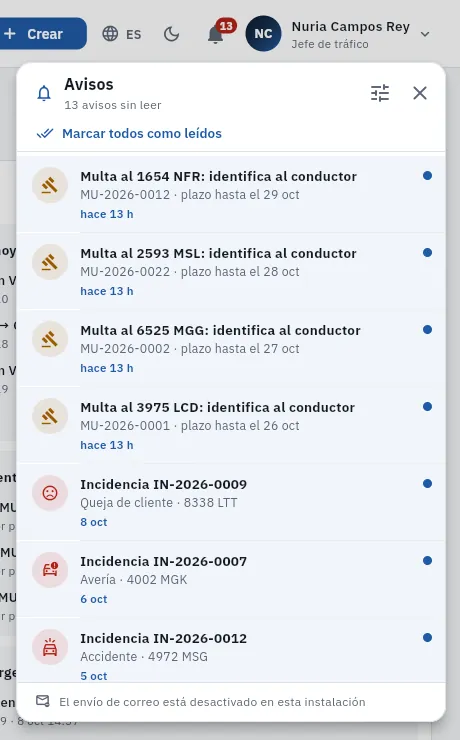Click the MU-2026-0022 deadline text
The height and width of the screenshot is (740, 460).
(190, 271)
